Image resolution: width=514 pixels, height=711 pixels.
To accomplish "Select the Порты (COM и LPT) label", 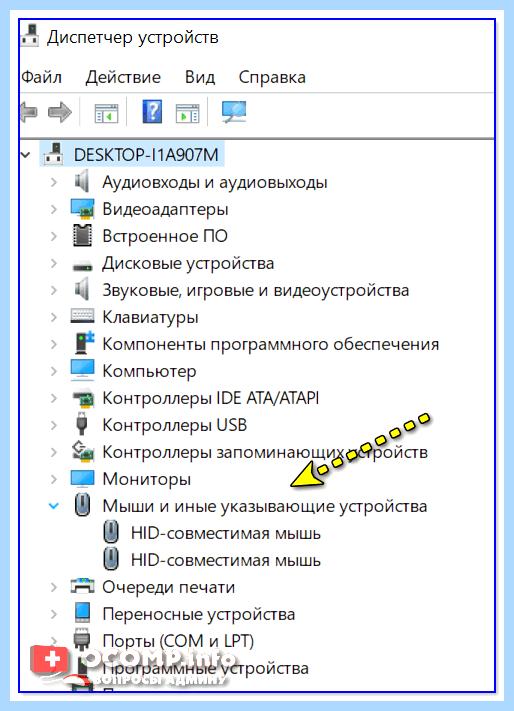I will [178, 641].
